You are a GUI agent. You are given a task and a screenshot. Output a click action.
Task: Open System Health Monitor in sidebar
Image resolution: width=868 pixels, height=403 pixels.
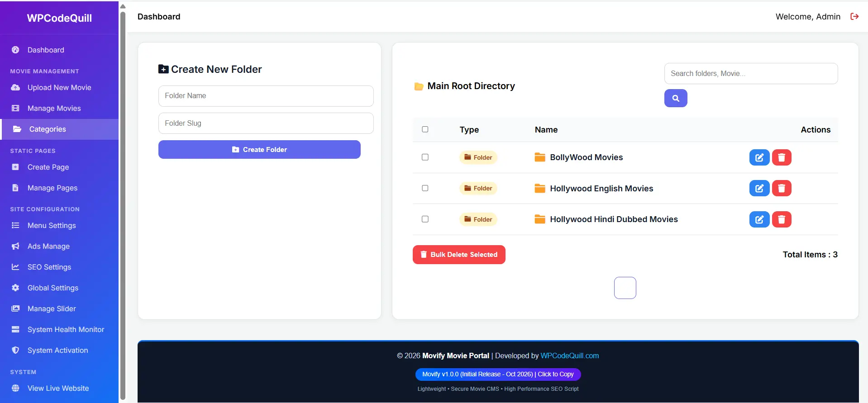click(x=59, y=329)
